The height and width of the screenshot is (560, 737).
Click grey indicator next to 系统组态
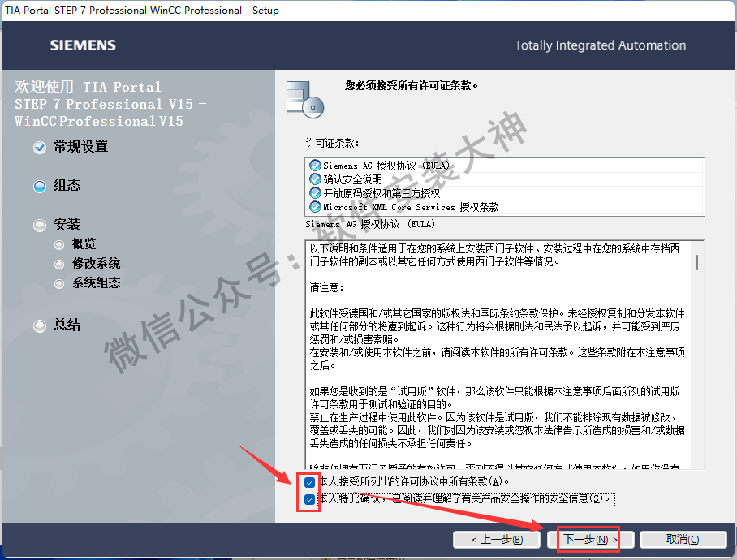[59, 284]
